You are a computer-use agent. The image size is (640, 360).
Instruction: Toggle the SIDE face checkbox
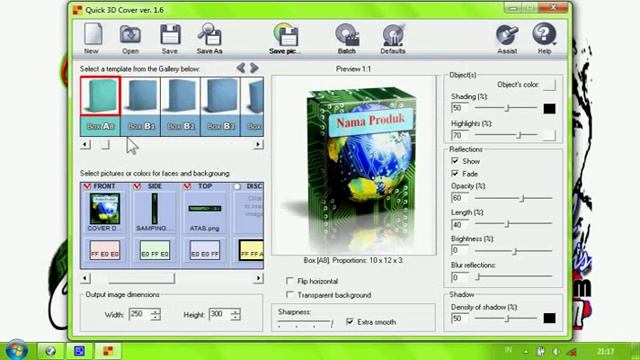pyautogui.click(x=137, y=187)
